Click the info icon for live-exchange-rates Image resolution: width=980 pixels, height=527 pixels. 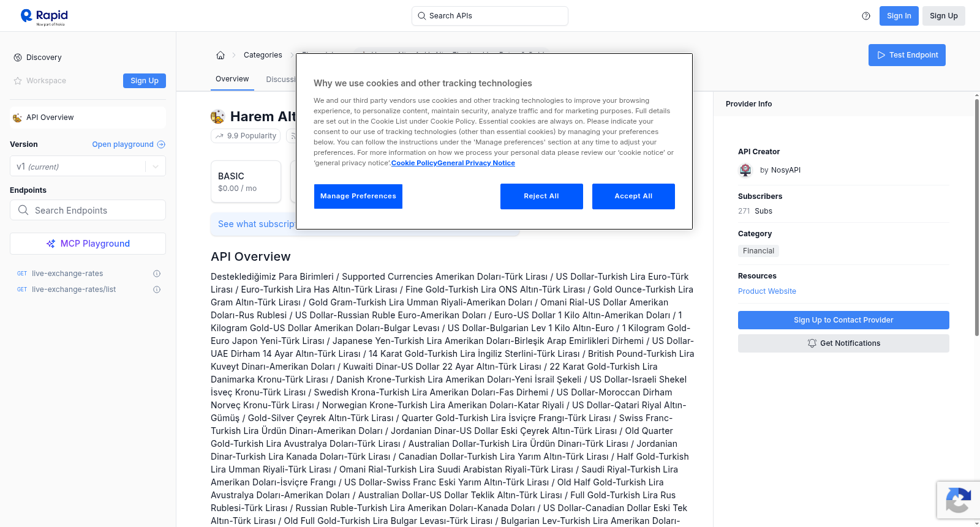[x=157, y=274]
